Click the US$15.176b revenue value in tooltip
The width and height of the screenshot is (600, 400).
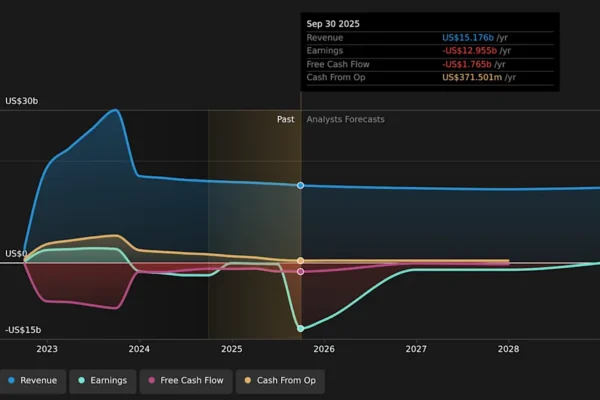coord(468,37)
